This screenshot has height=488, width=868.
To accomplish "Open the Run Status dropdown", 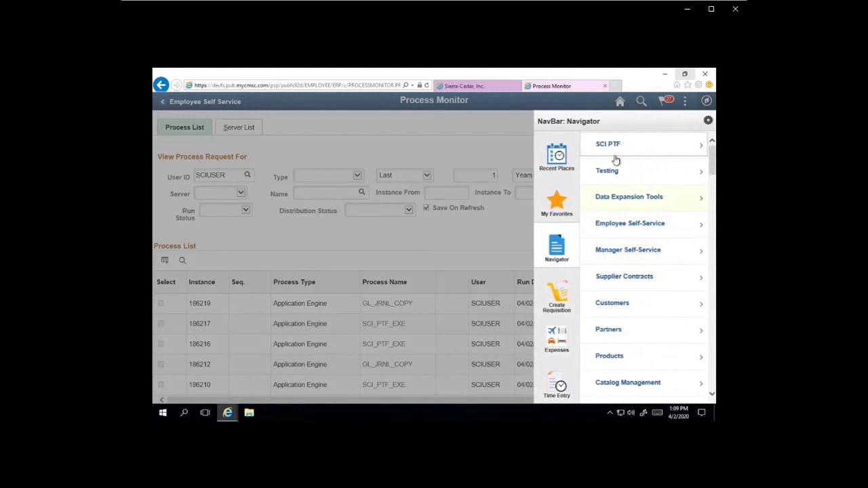I will [224, 210].
